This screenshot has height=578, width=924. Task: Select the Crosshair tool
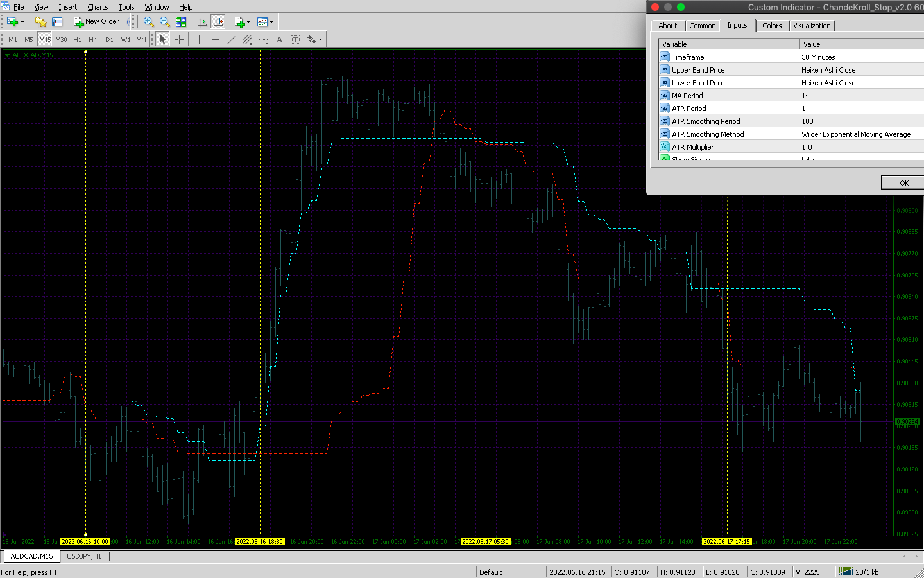(x=179, y=39)
